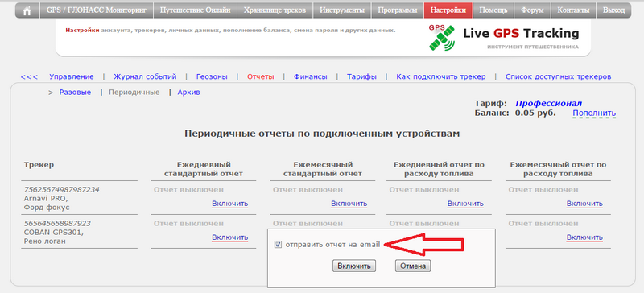Enable monthly fuel report for COBAN GPS301
Image resolution: width=644 pixels, height=293 pixels.
pos(584,237)
